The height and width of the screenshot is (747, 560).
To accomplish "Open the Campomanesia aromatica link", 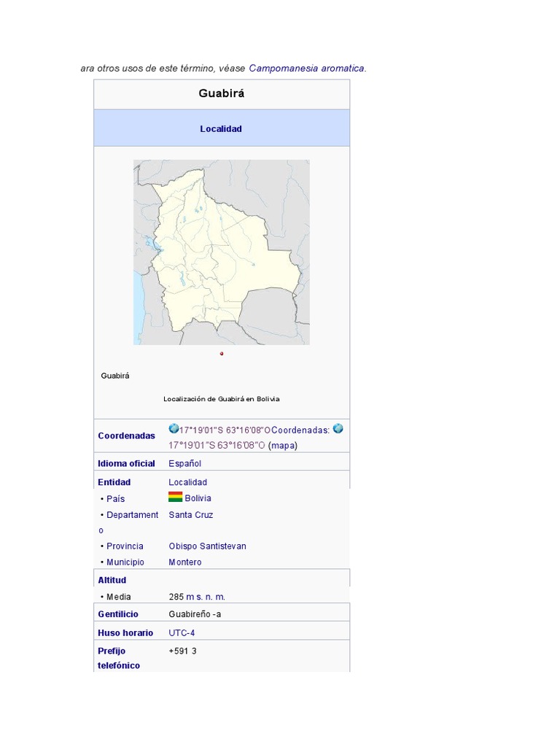I will [x=306, y=68].
